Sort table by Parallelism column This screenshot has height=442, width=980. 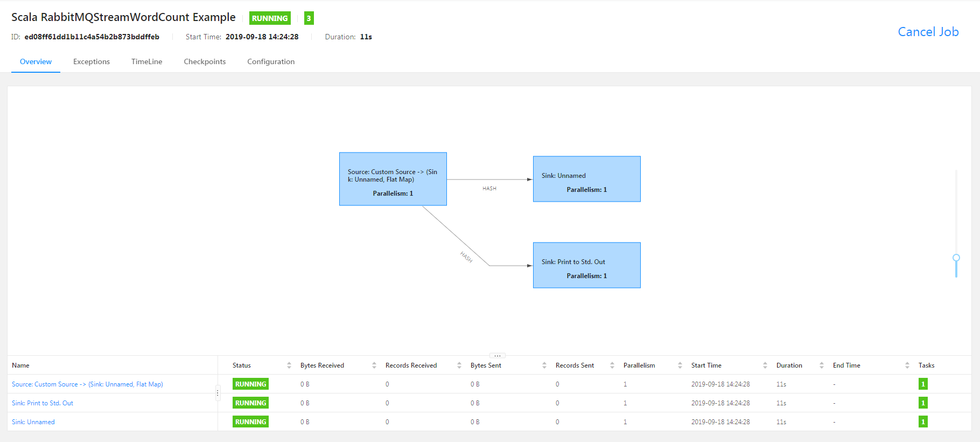639,365
